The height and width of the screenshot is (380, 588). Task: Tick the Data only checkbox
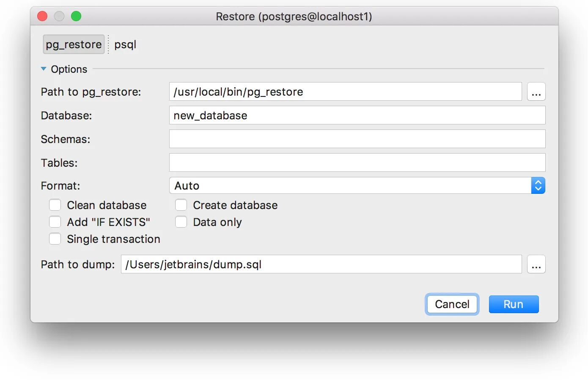[181, 222]
